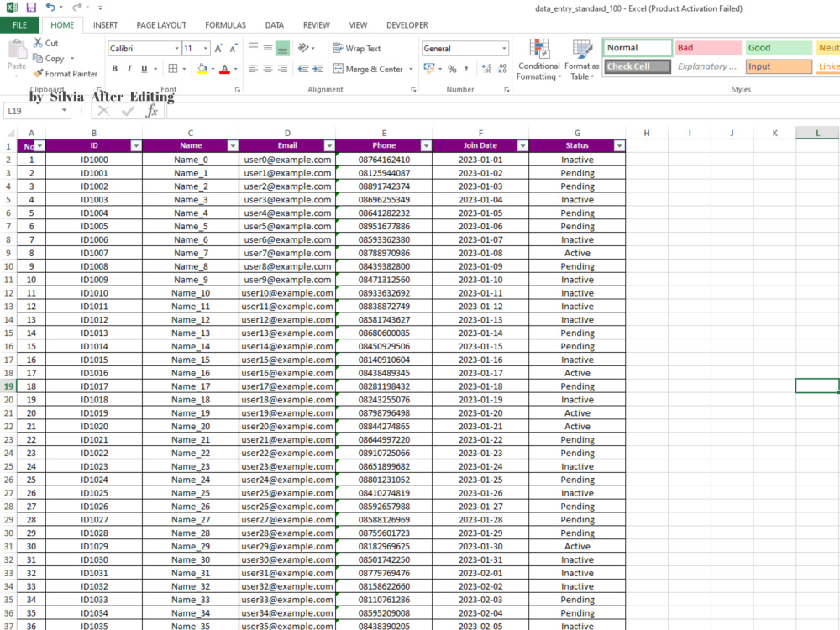The width and height of the screenshot is (840, 630).
Task: Toggle Italic formatting
Action: tap(129, 69)
